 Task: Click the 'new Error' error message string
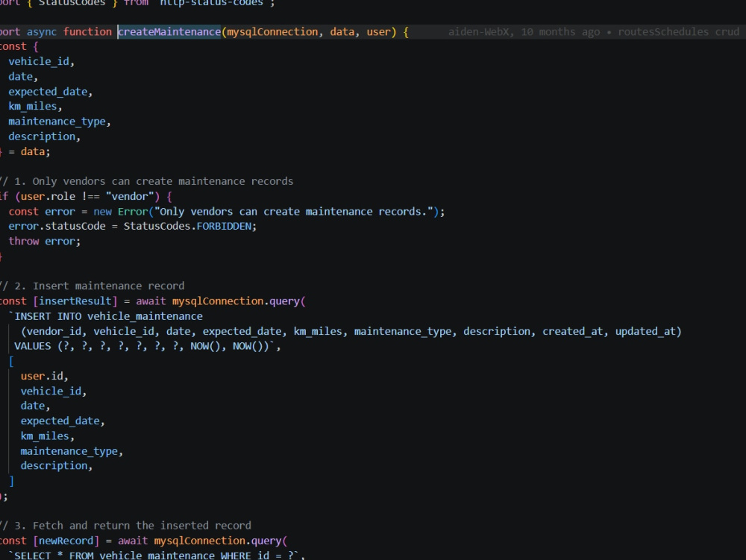pos(293,212)
